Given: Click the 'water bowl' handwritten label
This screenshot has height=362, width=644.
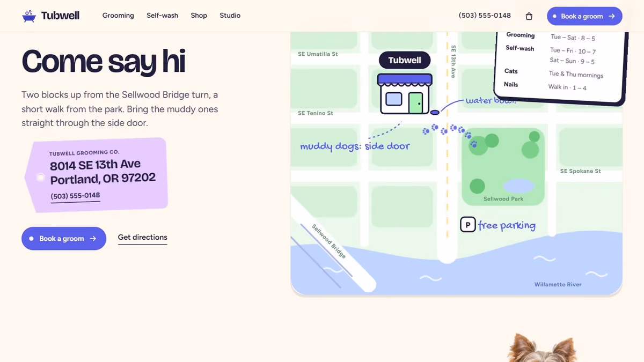Looking at the screenshot, I should coord(491,100).
